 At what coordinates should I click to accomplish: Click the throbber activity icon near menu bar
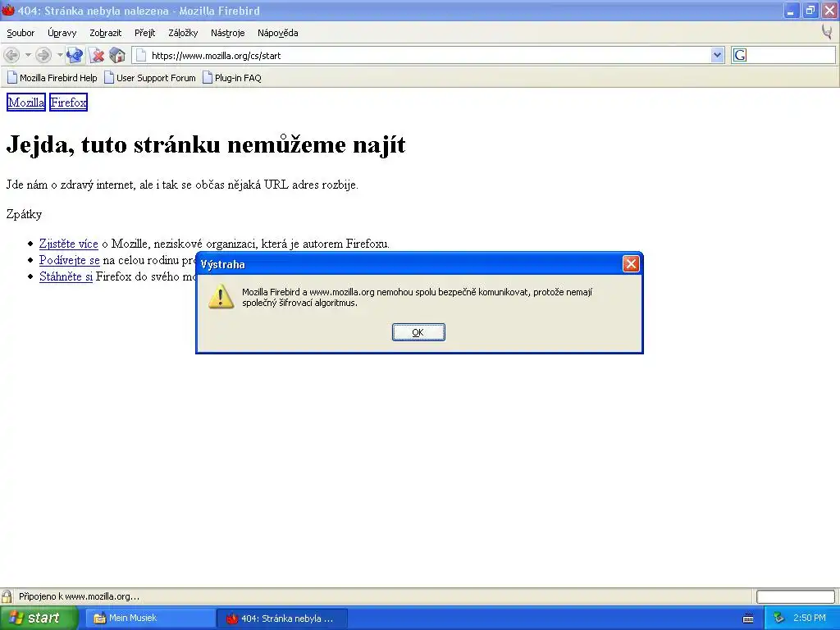(827, 32)
